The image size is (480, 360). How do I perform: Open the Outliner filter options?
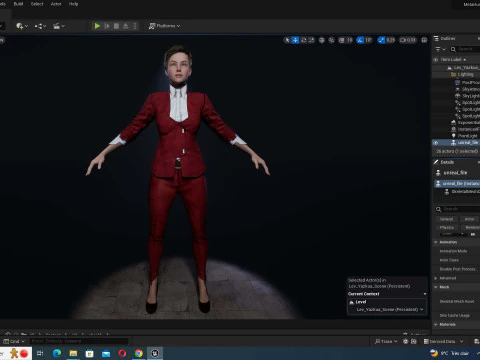click(440, 49)
